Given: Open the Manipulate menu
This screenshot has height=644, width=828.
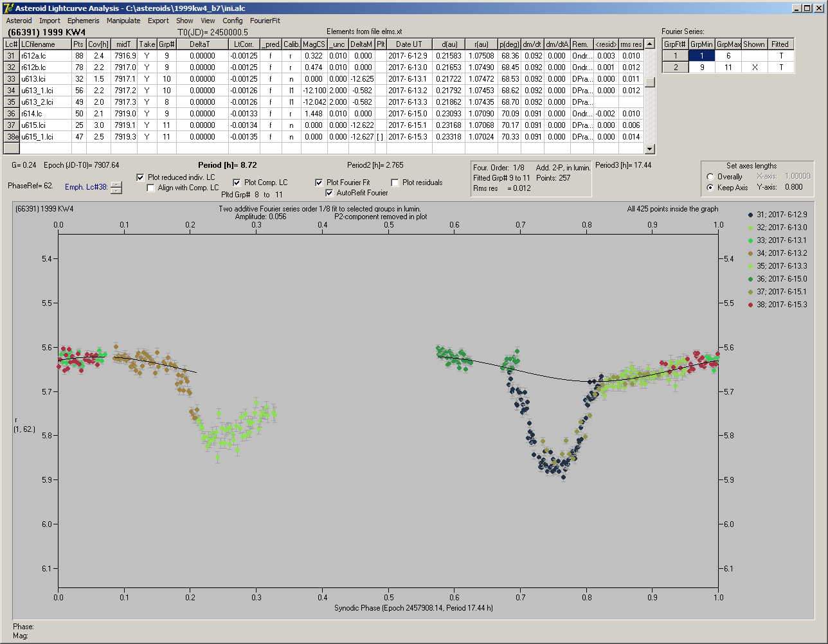Looking at the screenshot, I should [123, 21].
